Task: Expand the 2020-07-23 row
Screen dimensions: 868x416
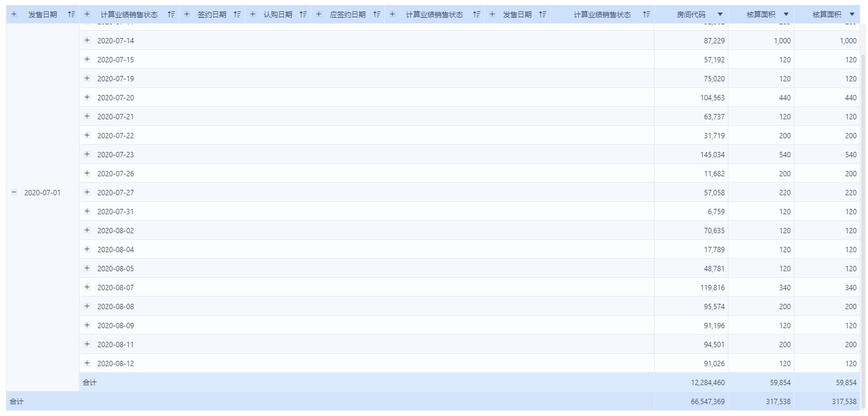Action: (87, 154)
